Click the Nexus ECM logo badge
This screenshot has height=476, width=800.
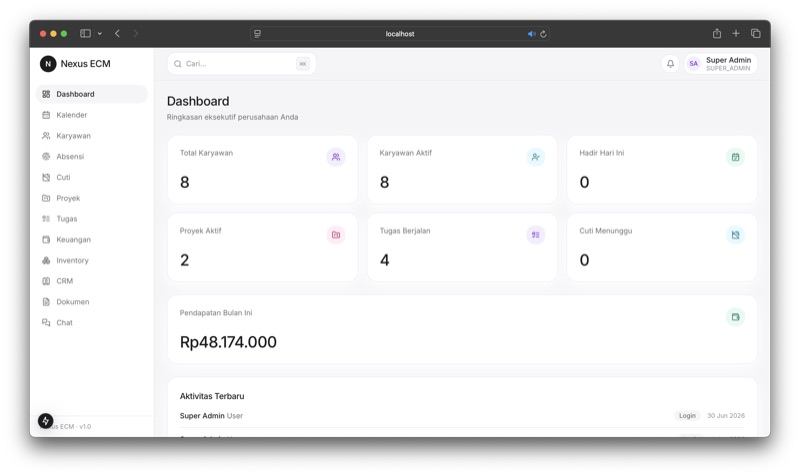coord(48,64)
